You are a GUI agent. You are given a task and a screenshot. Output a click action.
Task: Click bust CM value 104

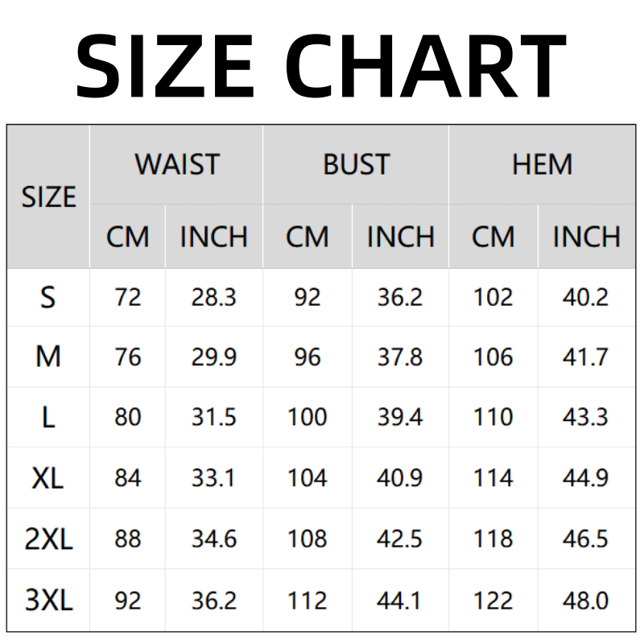[307, 478]
